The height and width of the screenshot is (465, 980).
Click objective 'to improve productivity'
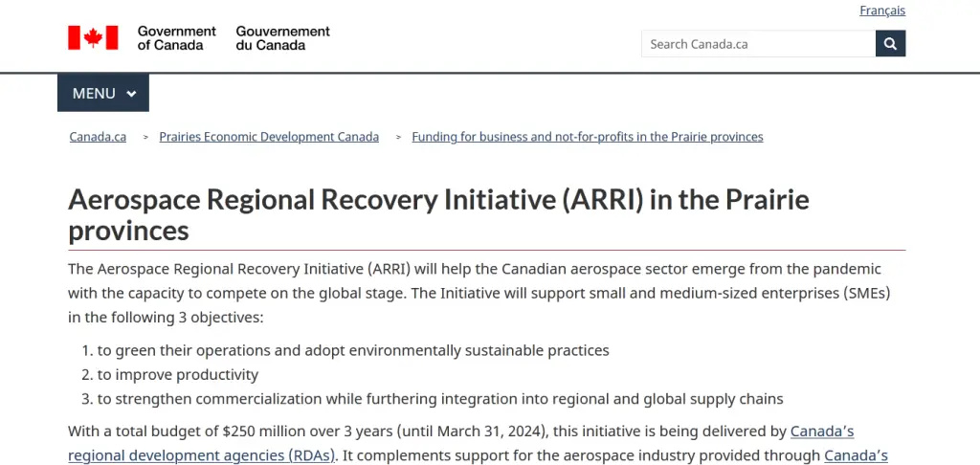[x=177, y=374]
